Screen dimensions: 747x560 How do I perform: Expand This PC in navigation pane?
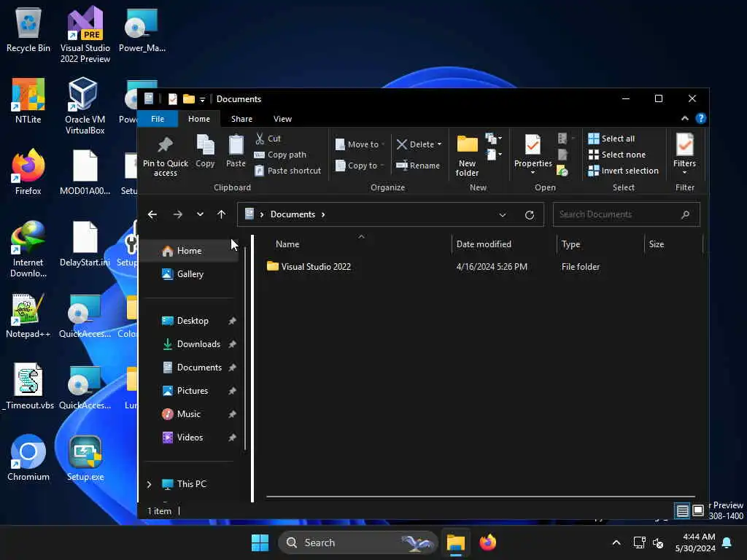(149, 484)
